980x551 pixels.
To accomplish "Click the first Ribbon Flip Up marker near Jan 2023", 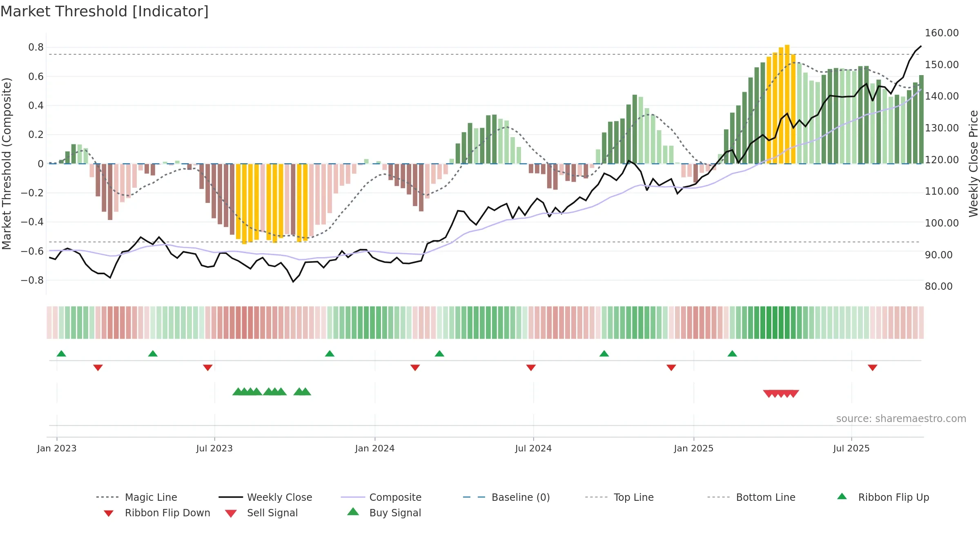I will [61, 353].
